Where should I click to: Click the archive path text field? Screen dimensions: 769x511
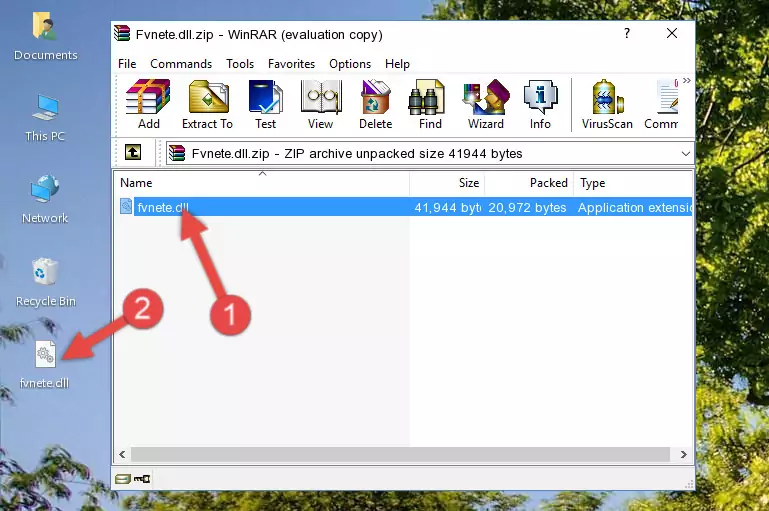tap(422, 153)
